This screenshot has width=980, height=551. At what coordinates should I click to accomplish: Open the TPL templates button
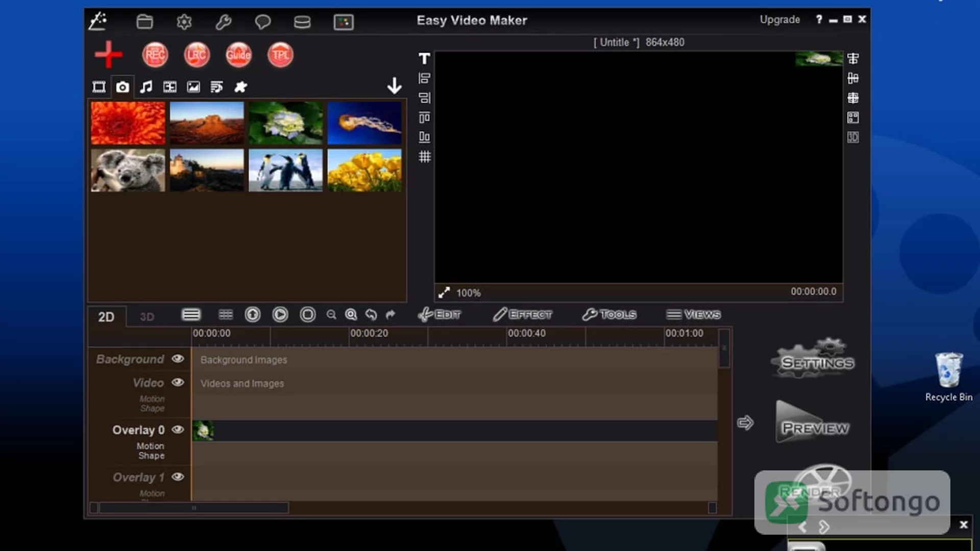(280, 55)
